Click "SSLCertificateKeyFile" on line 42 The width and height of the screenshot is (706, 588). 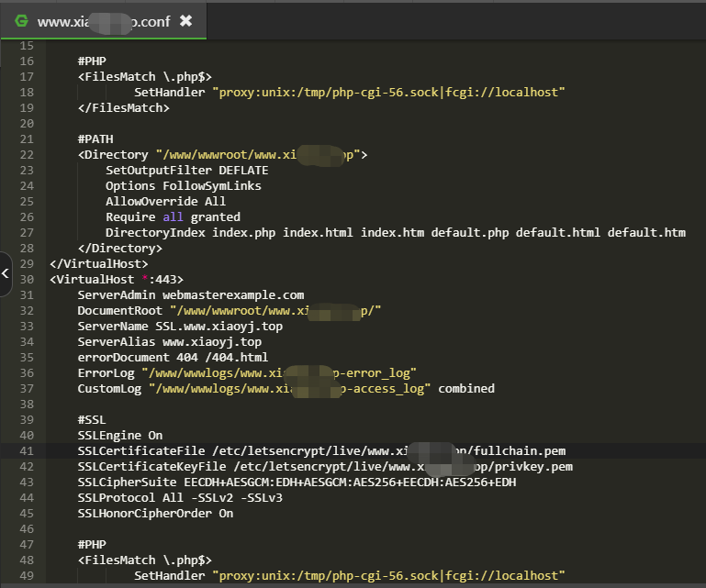(x=151, y=467)
